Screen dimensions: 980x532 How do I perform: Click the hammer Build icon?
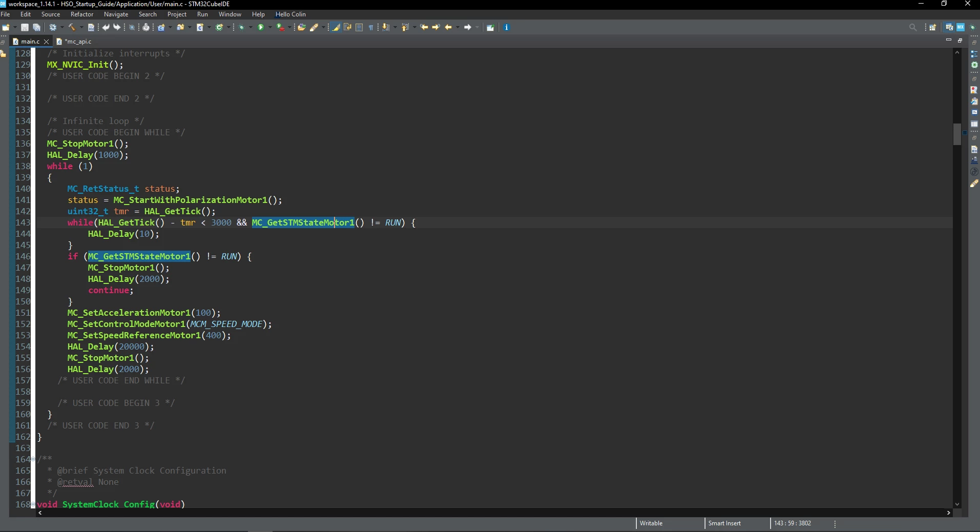point(72,27)
